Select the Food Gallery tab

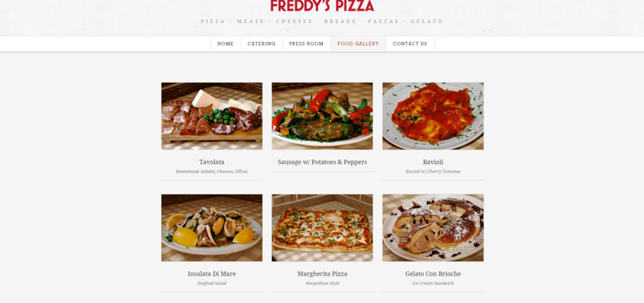(x=358, y=44)
